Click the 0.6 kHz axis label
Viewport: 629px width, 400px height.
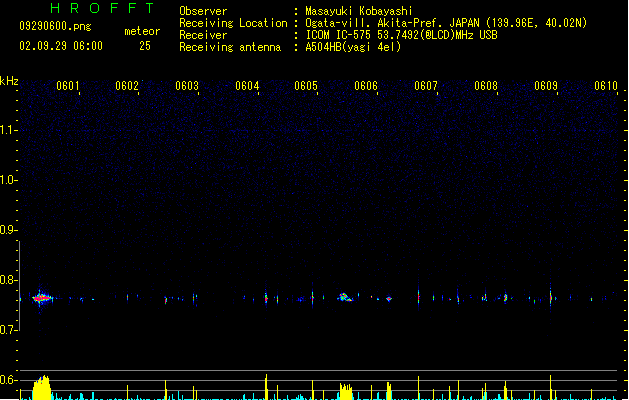8,380
